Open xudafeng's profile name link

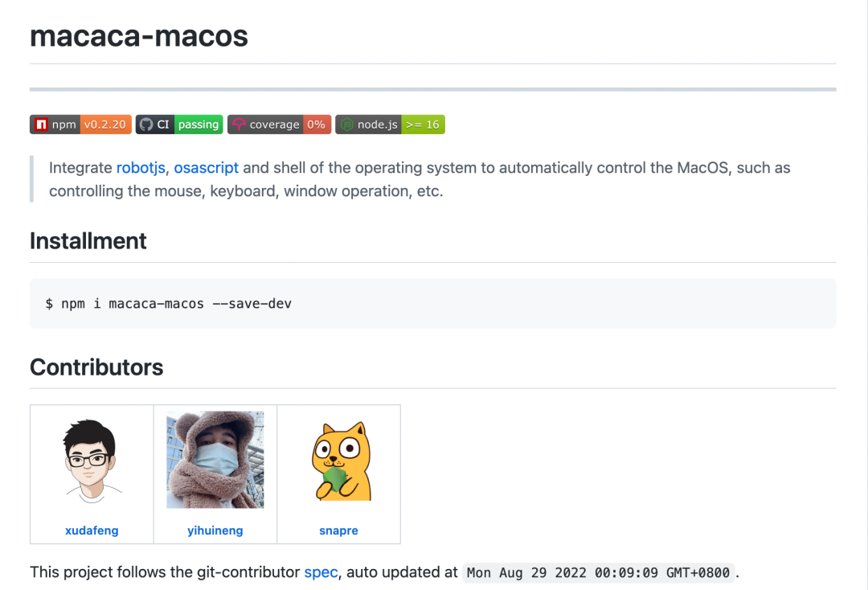point(92,531)
